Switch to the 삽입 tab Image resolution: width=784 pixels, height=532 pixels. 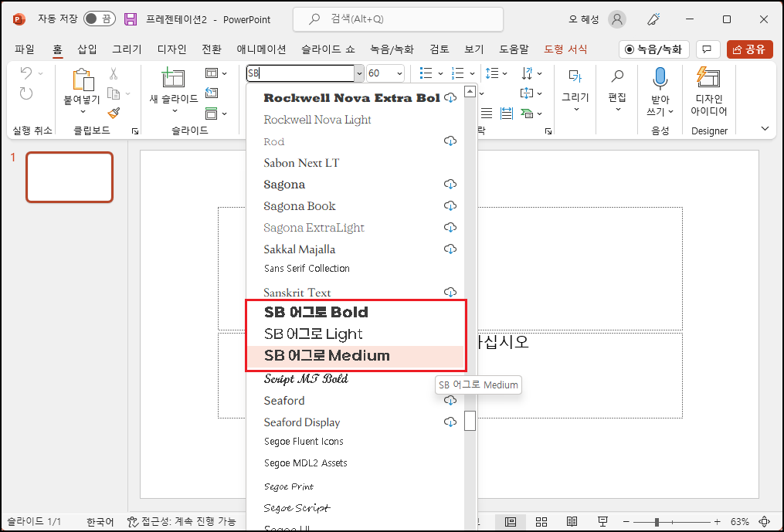tap(87, 49)
